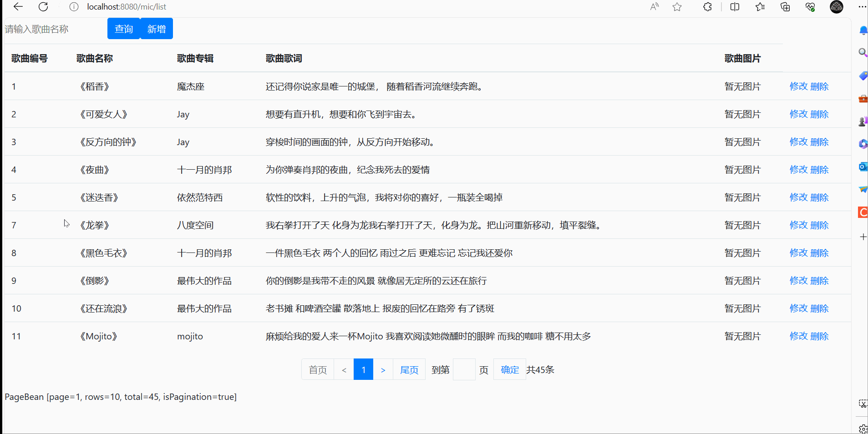Viewport: 868px width, 434px height.
Task: Open the games sidebar panel
Action: 863,121
